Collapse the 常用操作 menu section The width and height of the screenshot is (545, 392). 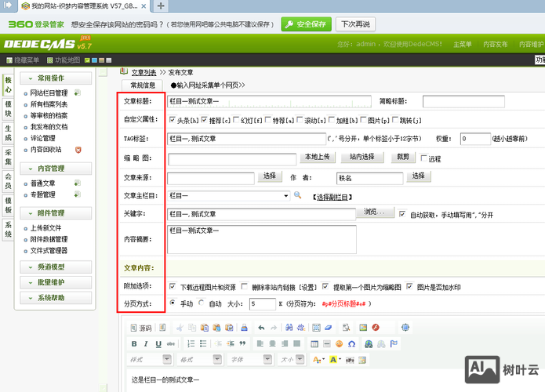point(56,78)
